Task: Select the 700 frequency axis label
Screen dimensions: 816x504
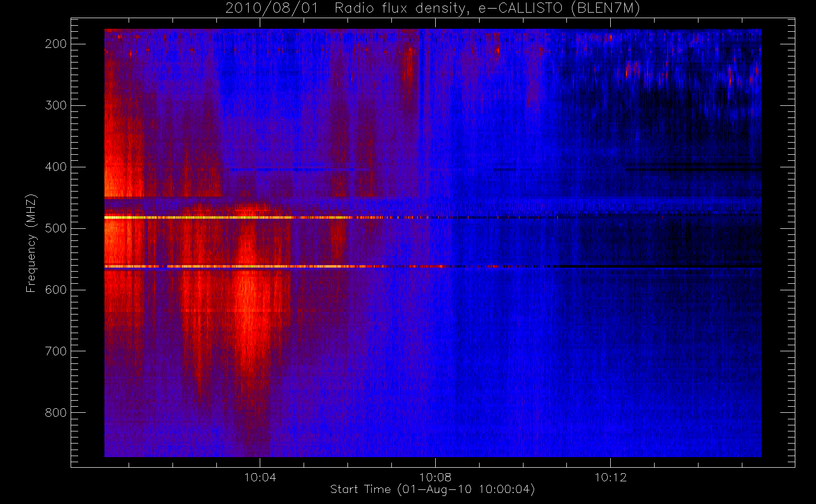Action: 55,351
